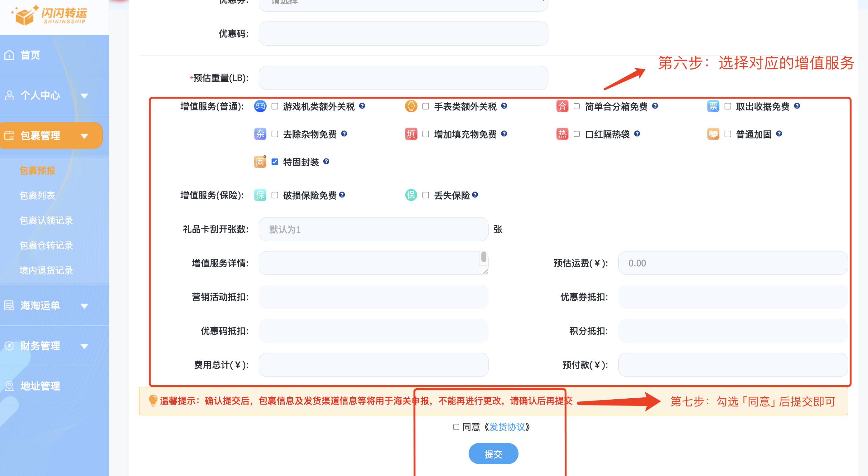This screenshot has width=868, height=476.
Task: Click the 预估重量(LB) input field
Action: point(403,78)
